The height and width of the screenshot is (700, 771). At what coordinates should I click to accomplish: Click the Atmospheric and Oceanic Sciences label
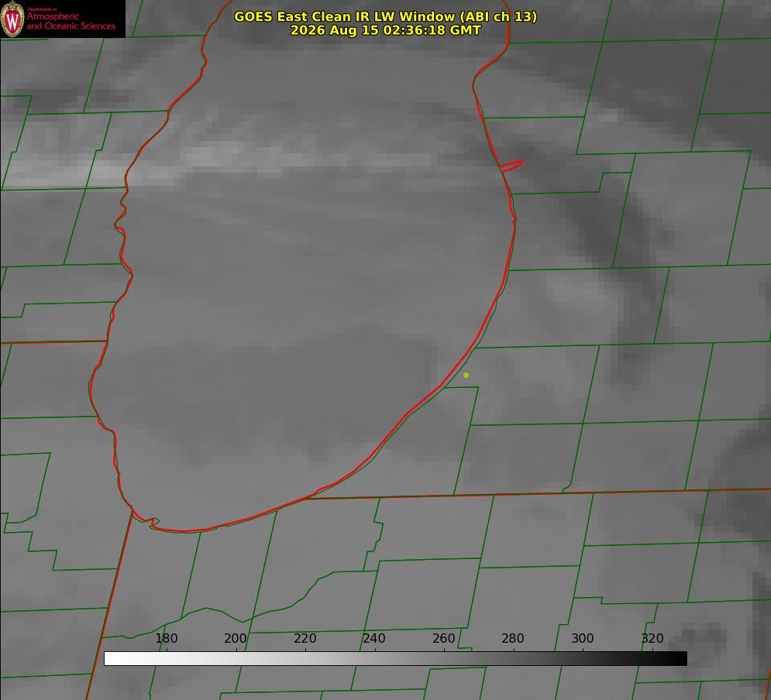(x=71, y=21)
